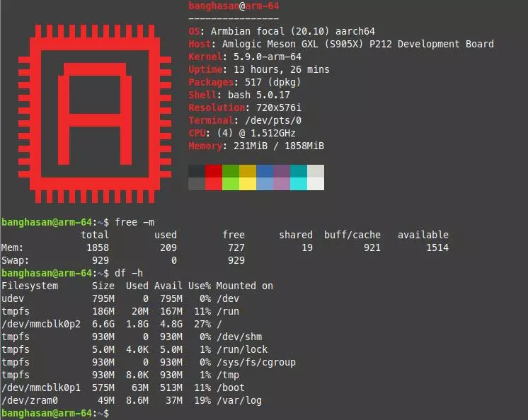Click the Memory value 231MiB / 1858MiB
Image resolution: width=528 pixels, height=420 pixels.
pos(278,146)
